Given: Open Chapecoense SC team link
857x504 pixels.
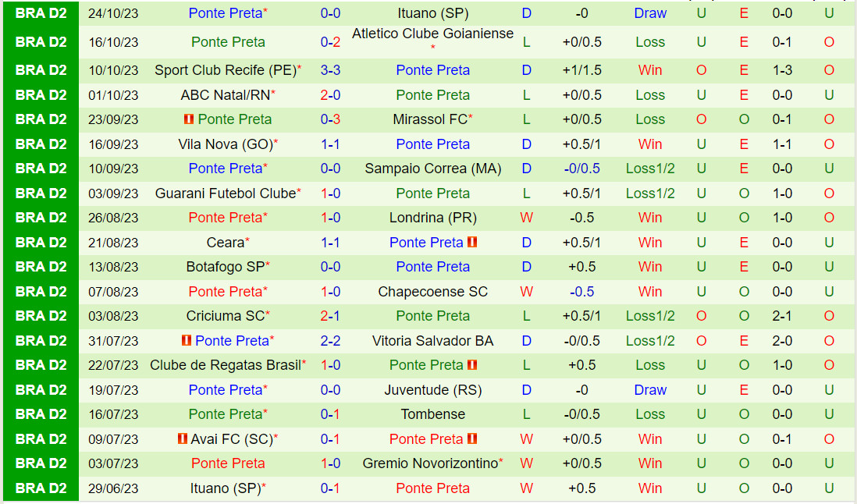Looking at the screenshot, I should pos(432,292).
